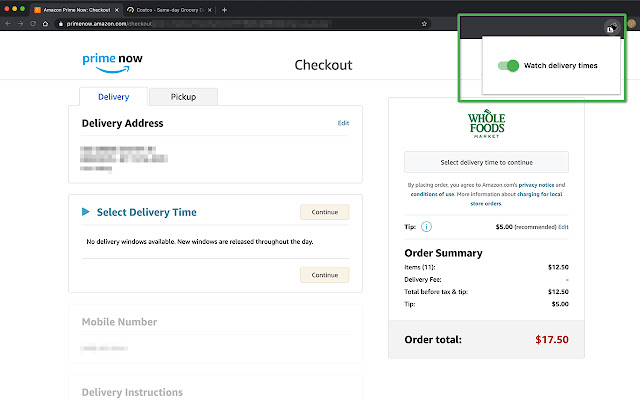Screen dimensions: 640x400
Task: Expand the Select Delivery Time triangle
Action: click(86, 211)
